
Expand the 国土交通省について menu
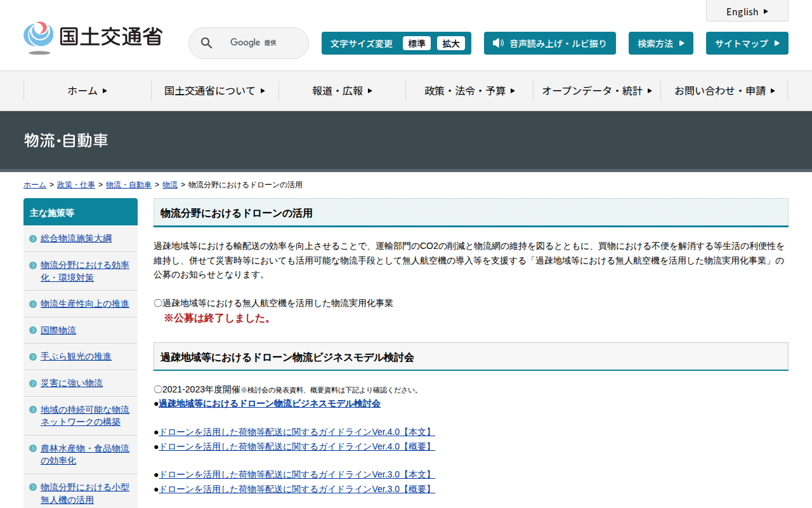214,91
